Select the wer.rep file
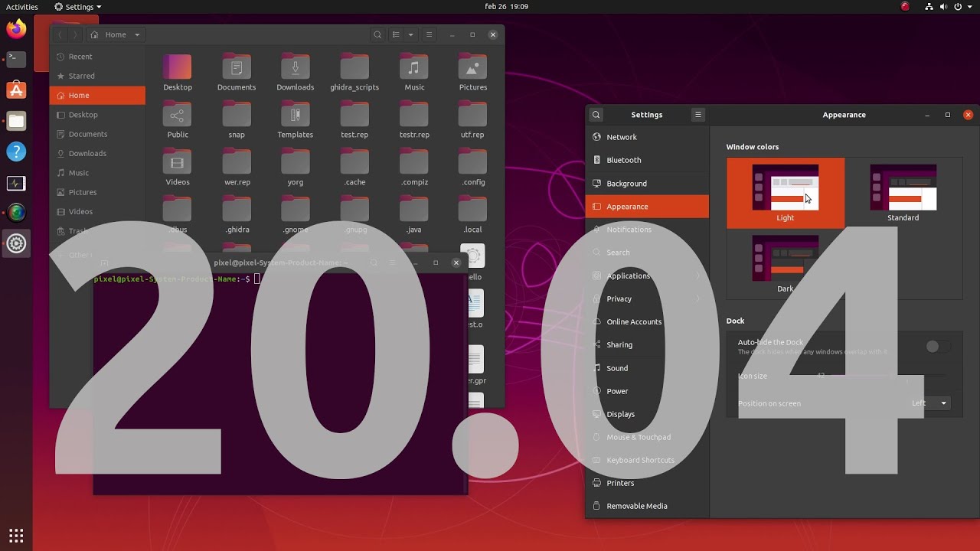The height and width of the screenshot is (551, 980). click(x=237, y=168)
